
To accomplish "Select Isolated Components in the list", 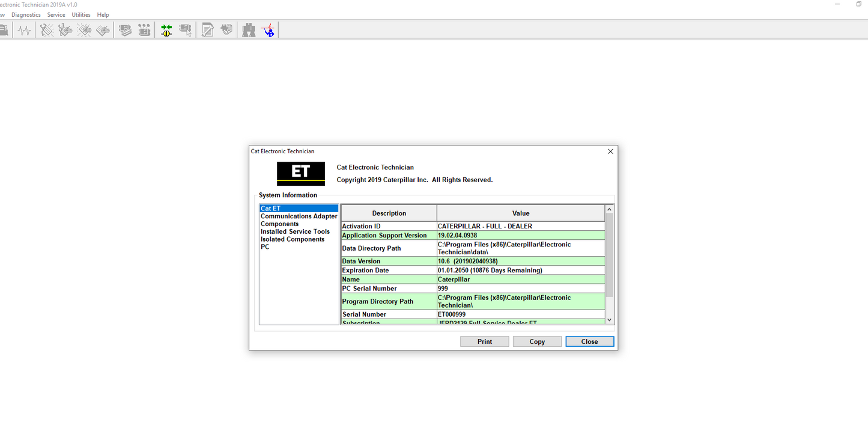I will (x=292, y=239).
